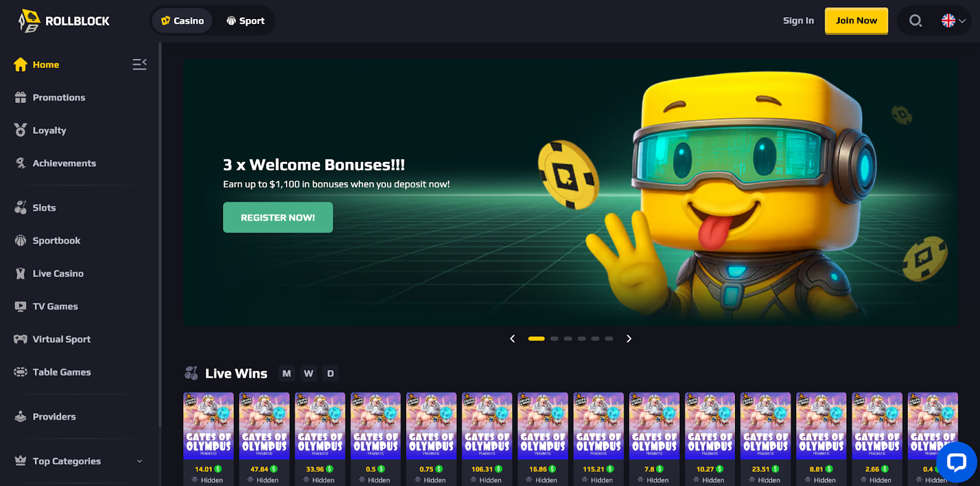Click the 3 x Welcome Bonuses!!! headline
Screen dimensions: 980x486
pyautogui.click(x=314, y=165)
